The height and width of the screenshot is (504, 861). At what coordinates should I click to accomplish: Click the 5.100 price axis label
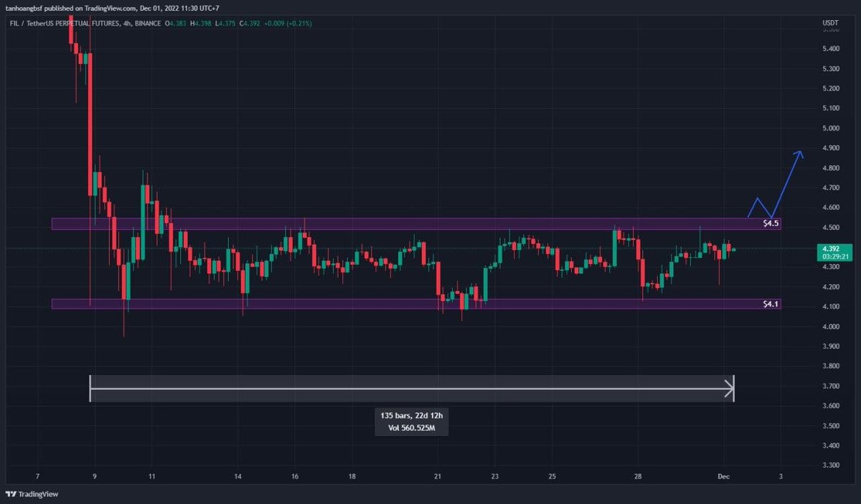coord(831,108)
